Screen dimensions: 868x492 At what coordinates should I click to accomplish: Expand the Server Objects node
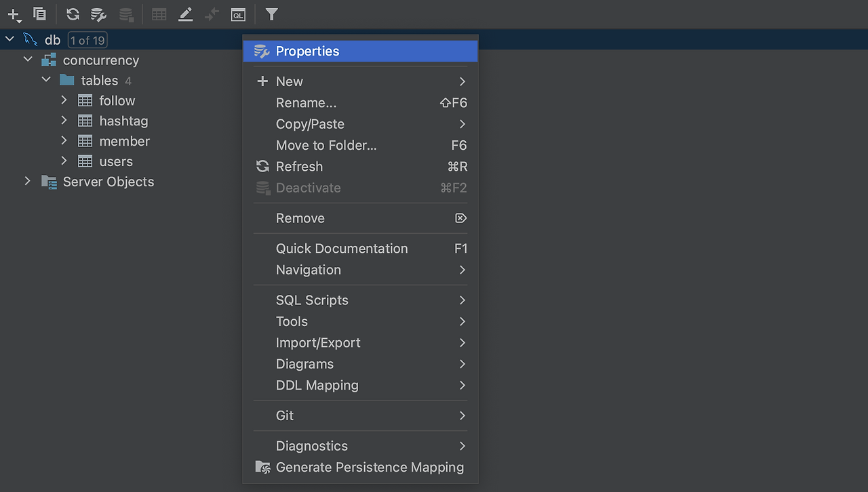pos(28,182)
